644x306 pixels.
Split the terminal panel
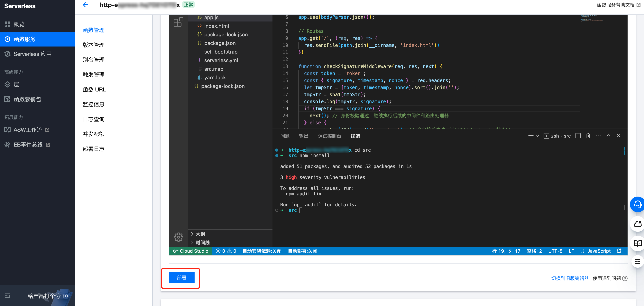[578, 136]
